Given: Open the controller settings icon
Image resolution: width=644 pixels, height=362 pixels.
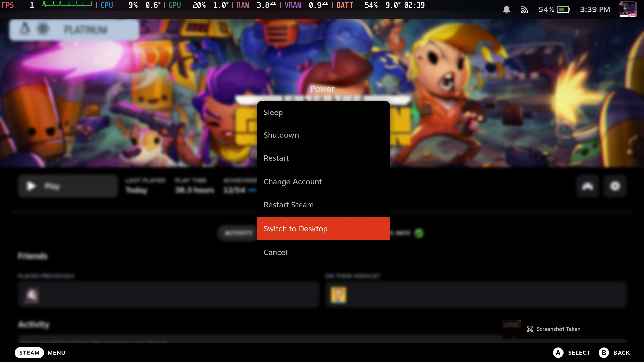Looking at the screenshot, I should [588, 186].
